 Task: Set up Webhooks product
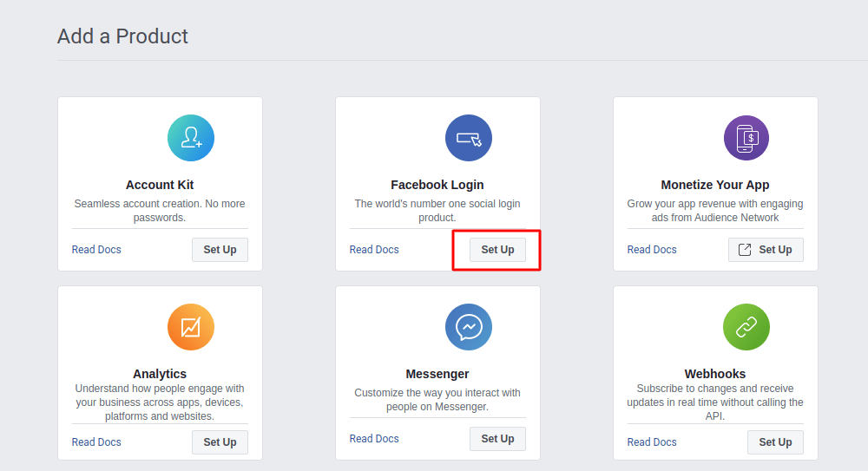click(x=775, y=442)
